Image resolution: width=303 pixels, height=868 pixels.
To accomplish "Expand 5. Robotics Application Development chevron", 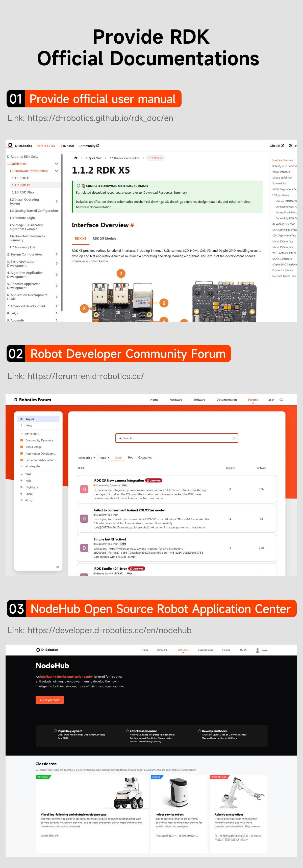I will [56, 286].
